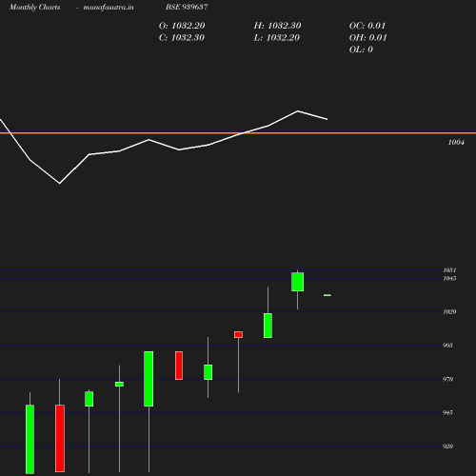Click the close value 'C: 1032.30'
This screenshot has width=476, height=476.
coord(182,37)
